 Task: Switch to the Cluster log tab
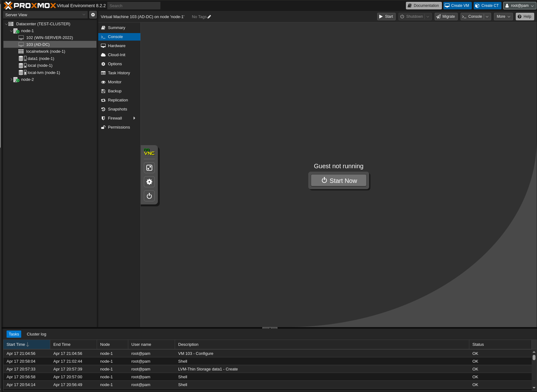tap(36, 334)
